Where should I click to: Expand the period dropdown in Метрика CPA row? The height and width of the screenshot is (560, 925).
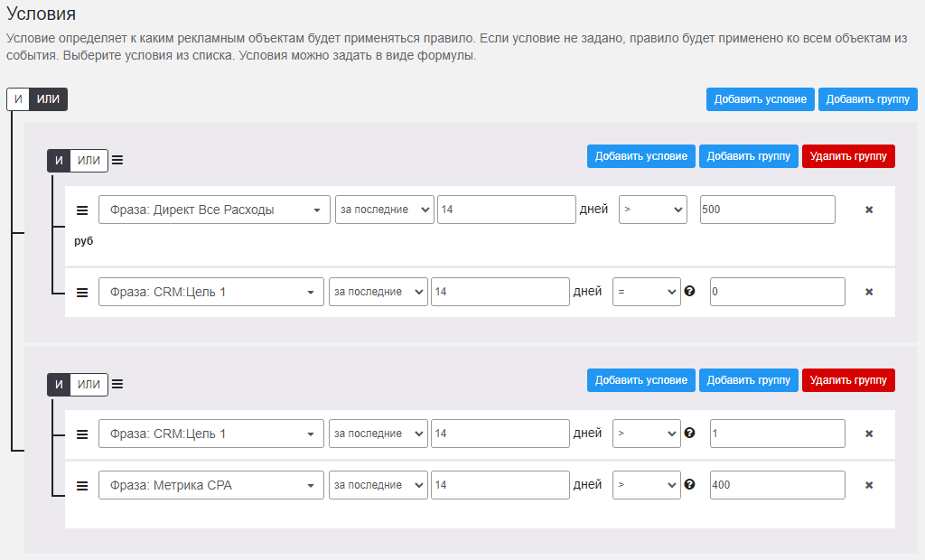(378, 485)
